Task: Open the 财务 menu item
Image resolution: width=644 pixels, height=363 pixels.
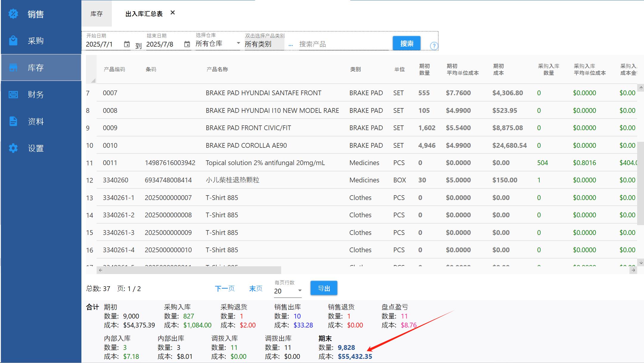Action: 41,95
